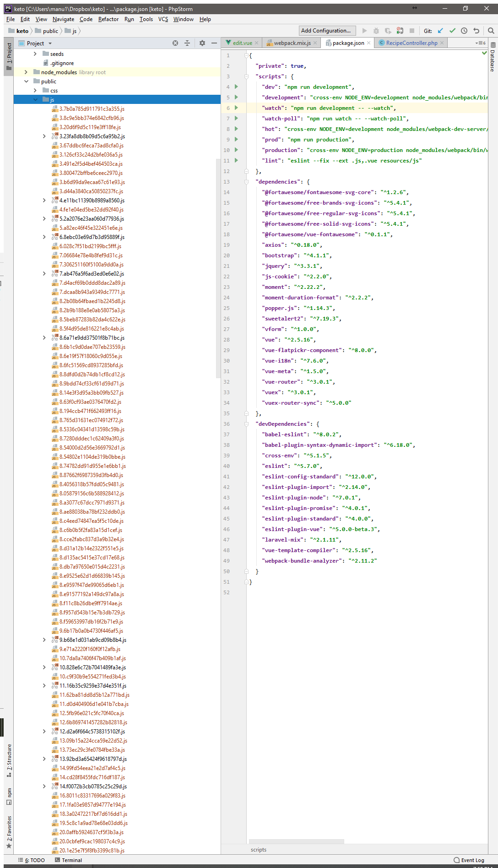This screenshot has width=498, height=868.
Task: Select 3.7b0a785d911791c3a355.js file
Action: pos(92,109)
